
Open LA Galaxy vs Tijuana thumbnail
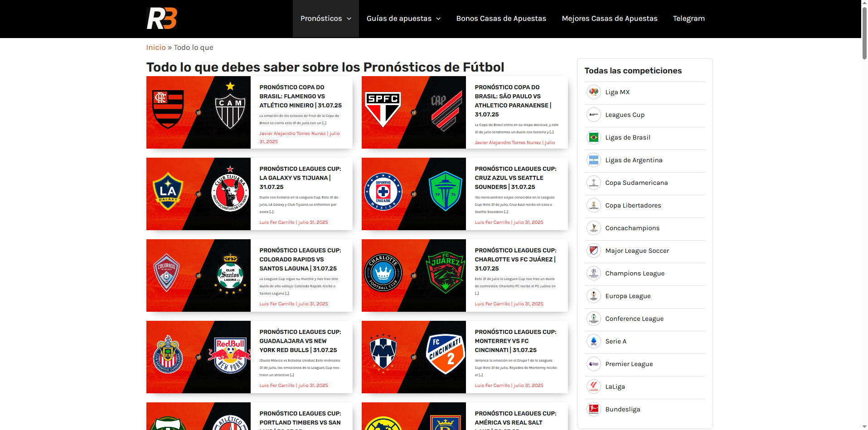pos(199,194)
